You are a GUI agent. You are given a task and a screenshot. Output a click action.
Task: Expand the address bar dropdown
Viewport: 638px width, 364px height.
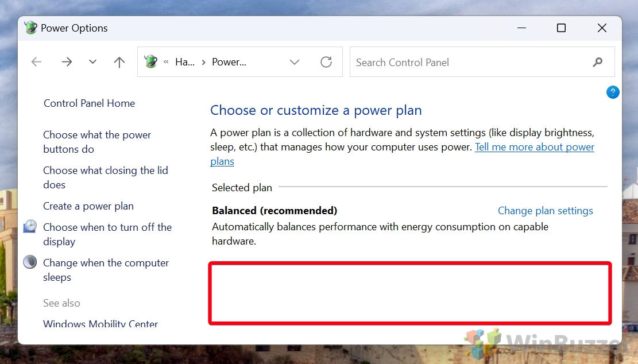tap(295, 61)
